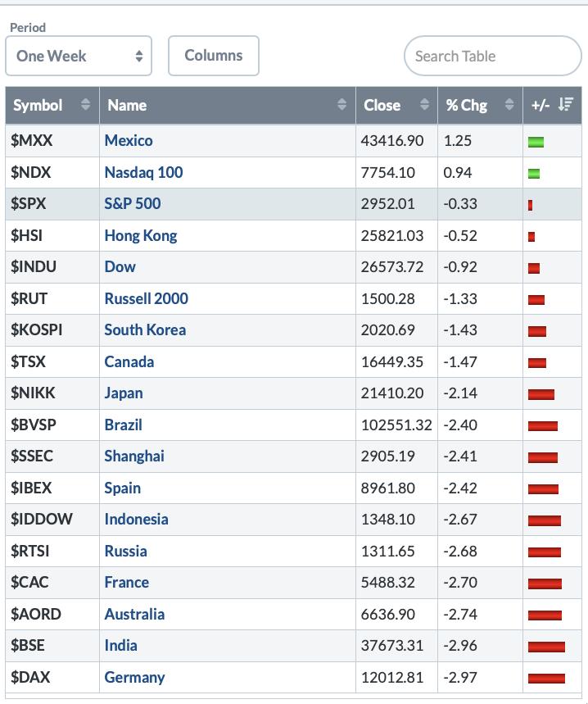Select the South Korea link
Image resolution: width=588 pixels, height=704 pixels.
coord(145,329)
